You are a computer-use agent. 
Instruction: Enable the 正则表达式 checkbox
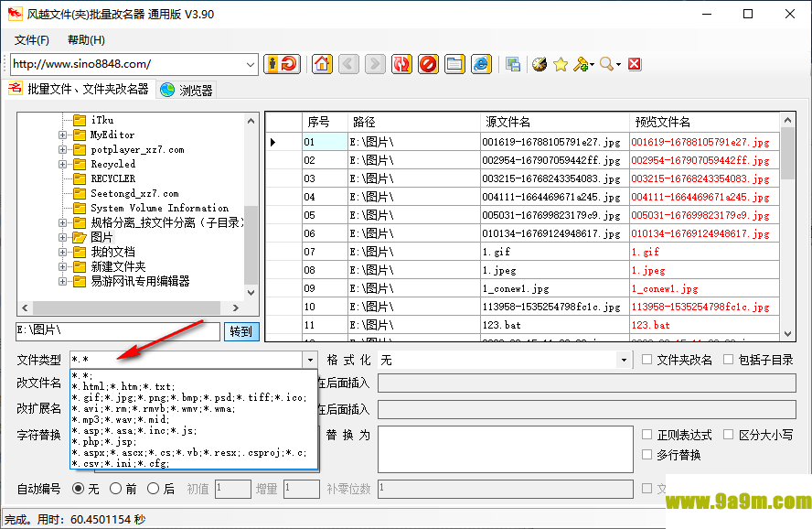(646, 435)
